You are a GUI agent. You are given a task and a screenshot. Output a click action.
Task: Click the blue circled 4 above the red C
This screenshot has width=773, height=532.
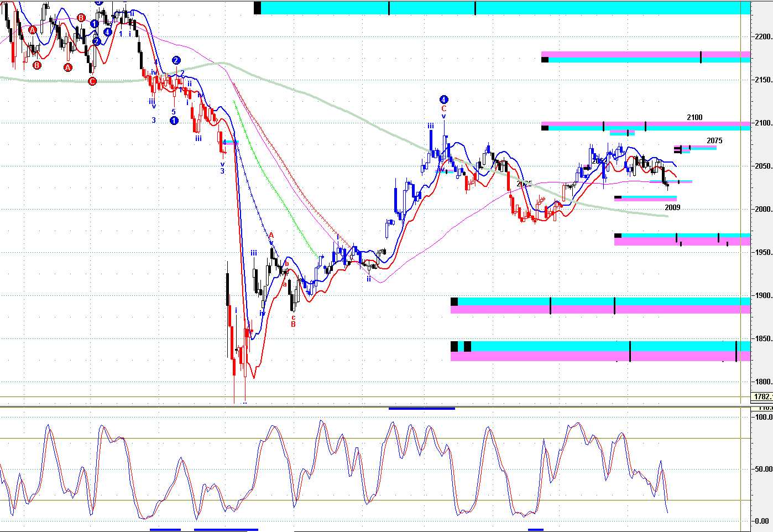pyautogui.click(x=443, y=100)
